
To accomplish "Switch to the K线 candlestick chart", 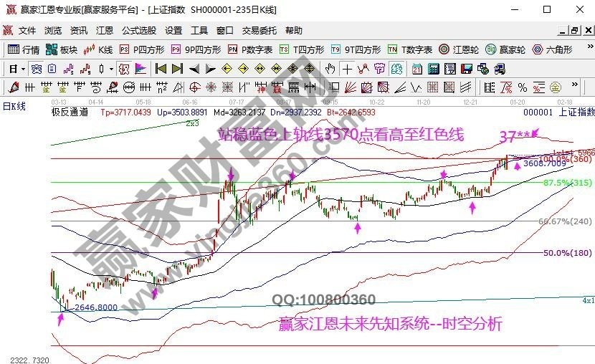I will pyautogui.click(x=99, y=50).
